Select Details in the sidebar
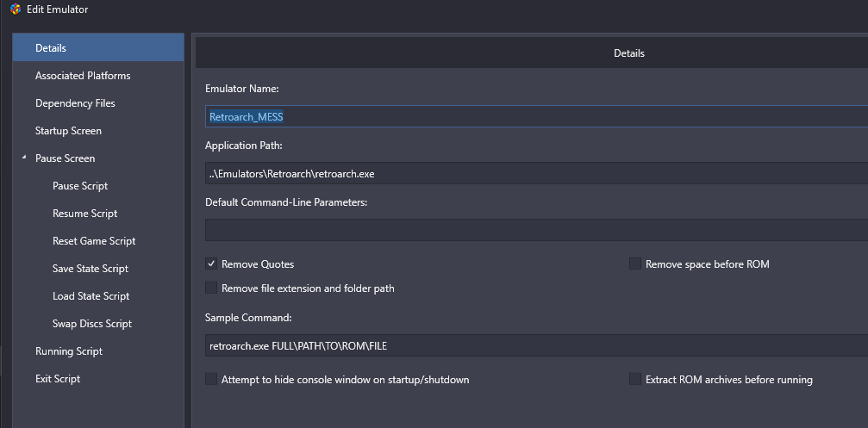Screen dimensions: 868x428 (x=98, y=47)
